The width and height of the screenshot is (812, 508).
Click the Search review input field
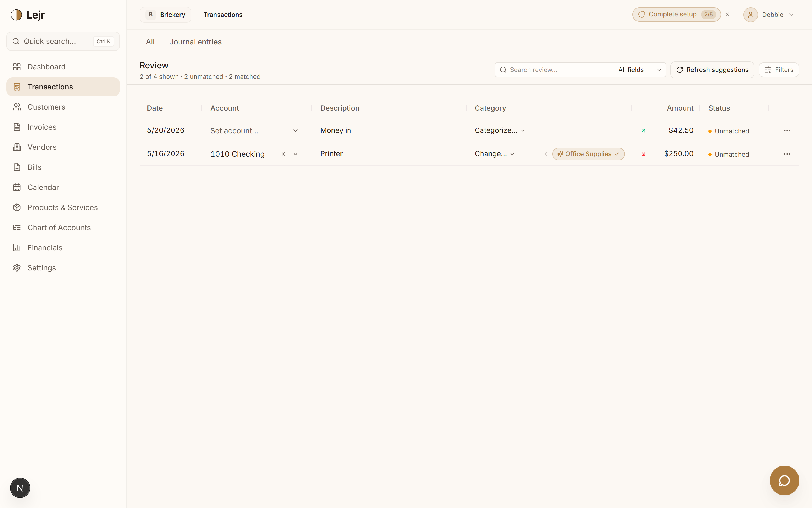(x=554, y=70)
